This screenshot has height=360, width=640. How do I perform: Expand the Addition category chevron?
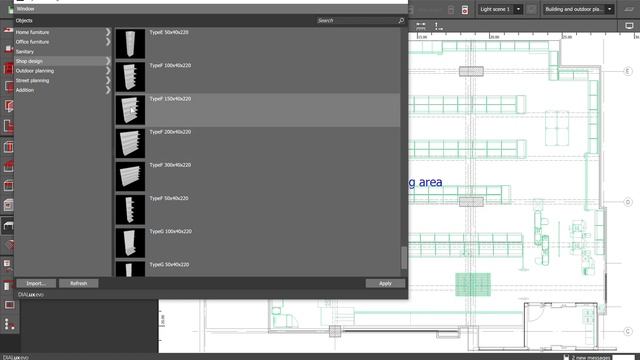108,90
